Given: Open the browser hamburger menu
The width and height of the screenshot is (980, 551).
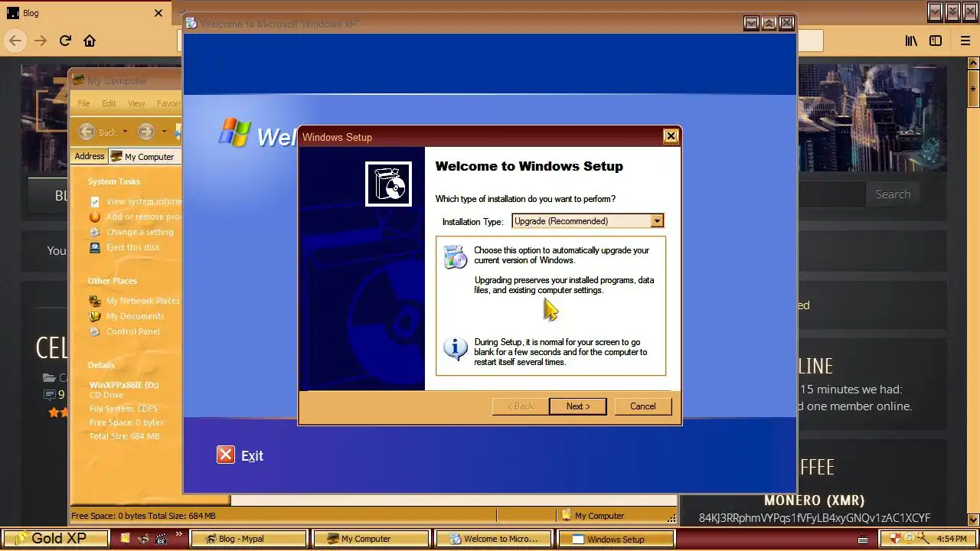Looking at the screenshot, I should click(965, 41).
